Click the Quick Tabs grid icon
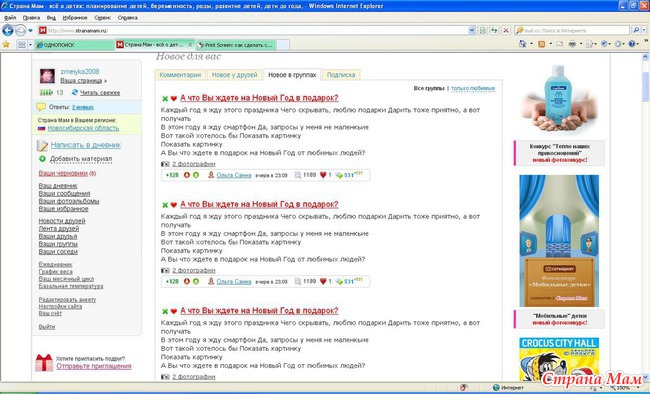This screenshot has width=650, height=394. coord(22,45)
